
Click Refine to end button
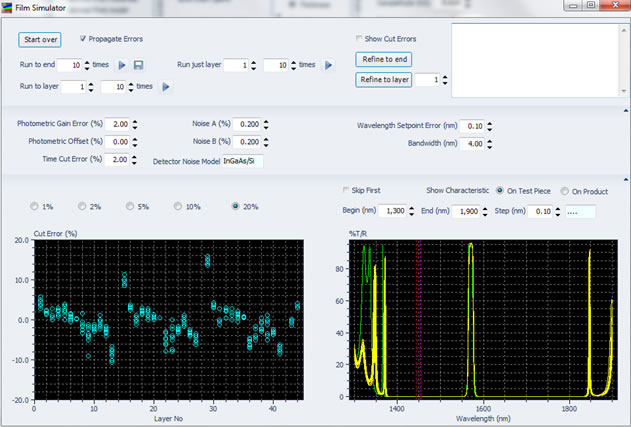384,60
